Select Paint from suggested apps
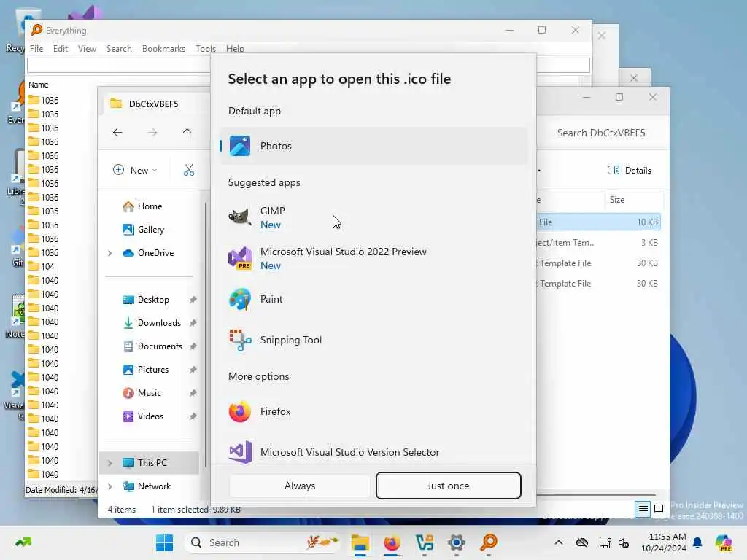747x560 pixels. click(373, 299)
